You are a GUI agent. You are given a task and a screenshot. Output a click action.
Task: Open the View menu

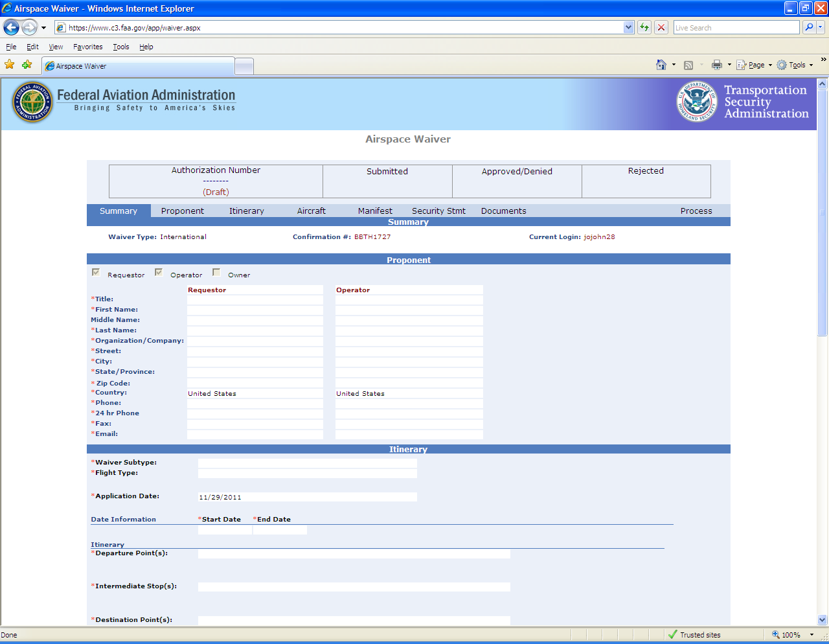click(56, 47)
